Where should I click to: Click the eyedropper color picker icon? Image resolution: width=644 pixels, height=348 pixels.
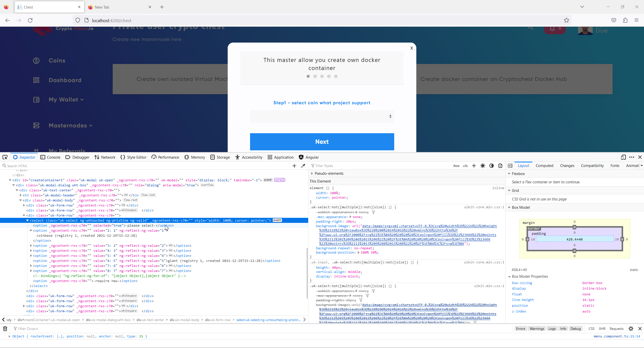[303, 166]
